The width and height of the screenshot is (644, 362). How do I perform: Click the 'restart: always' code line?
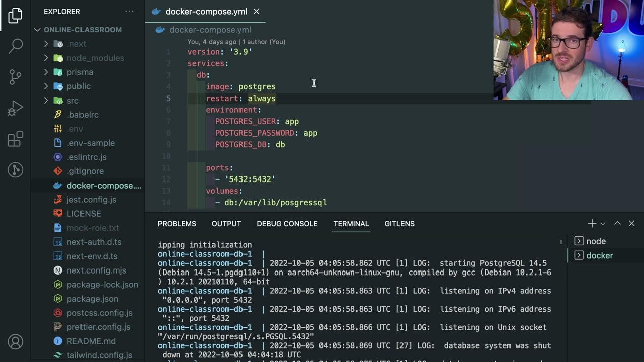point(240,98)
